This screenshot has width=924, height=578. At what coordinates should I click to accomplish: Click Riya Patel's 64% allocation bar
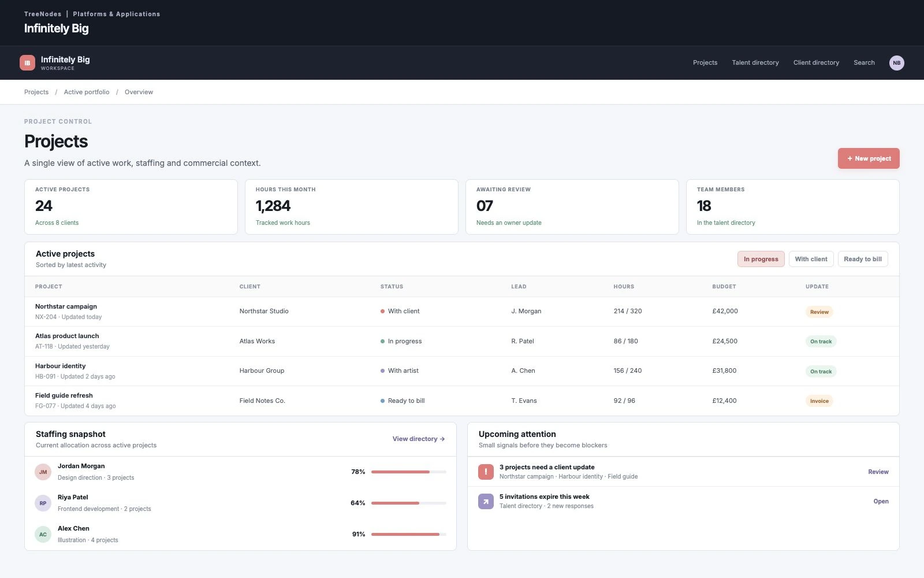(409, 503)
